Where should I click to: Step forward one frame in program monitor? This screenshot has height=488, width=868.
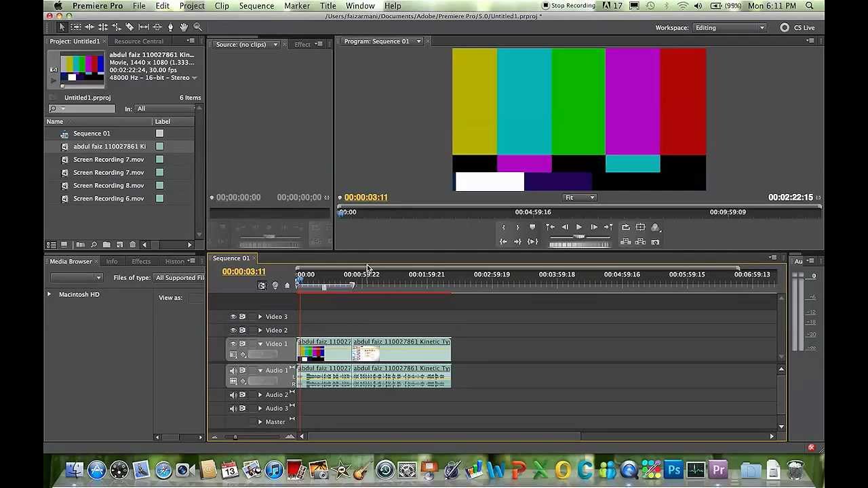(593, 227)
